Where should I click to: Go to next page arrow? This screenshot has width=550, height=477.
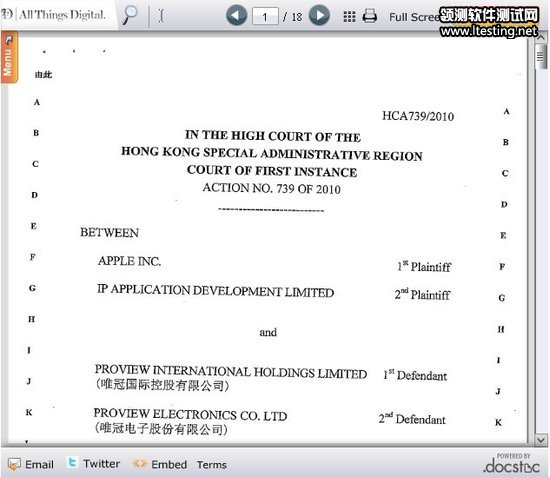tap(319, 15)
